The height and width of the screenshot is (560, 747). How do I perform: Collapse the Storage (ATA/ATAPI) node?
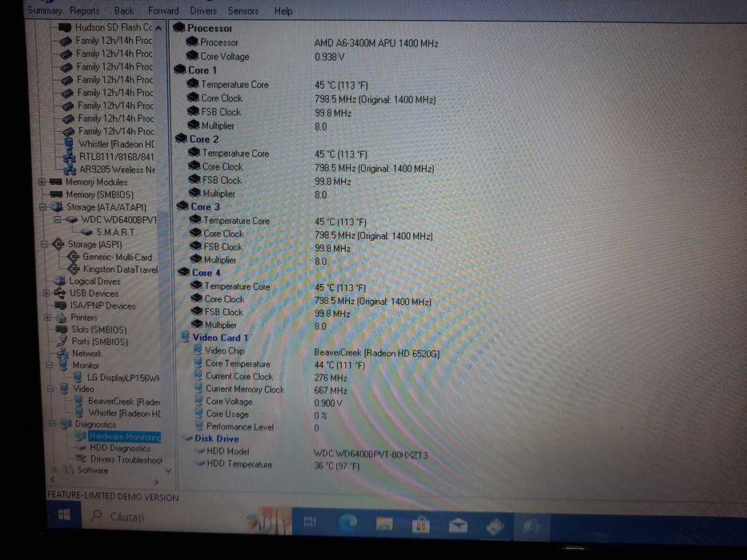tap(43, 207)
